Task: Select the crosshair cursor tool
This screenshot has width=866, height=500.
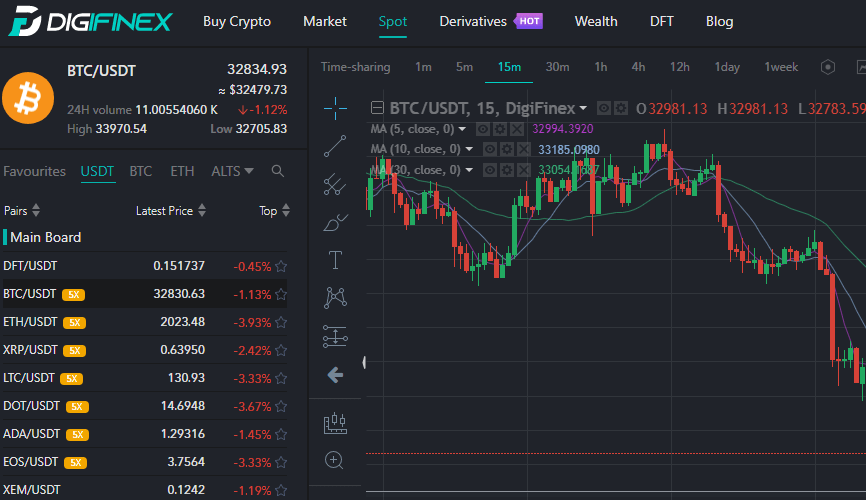Action: (x=335, y=108)
